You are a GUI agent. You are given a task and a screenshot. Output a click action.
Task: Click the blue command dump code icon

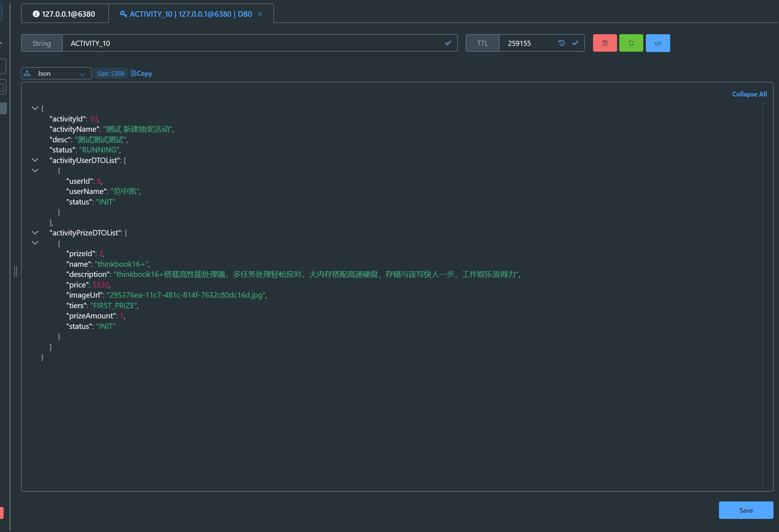click(657, 43)
